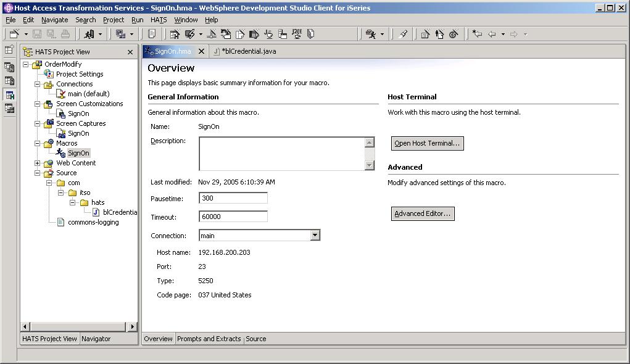This screenshot has height=364, width=630.
Task: Click the J2EE toolbar icon
Action: [x=297, y=34]
